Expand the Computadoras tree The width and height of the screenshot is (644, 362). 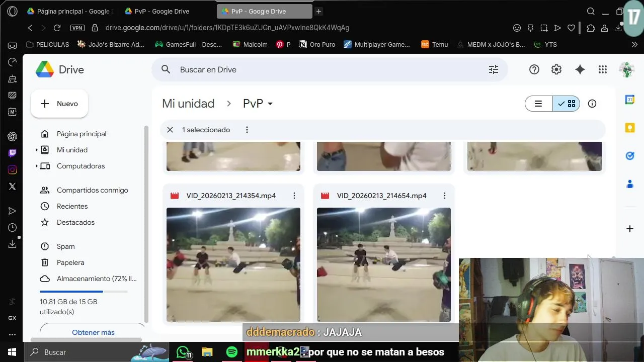point(36,166)
